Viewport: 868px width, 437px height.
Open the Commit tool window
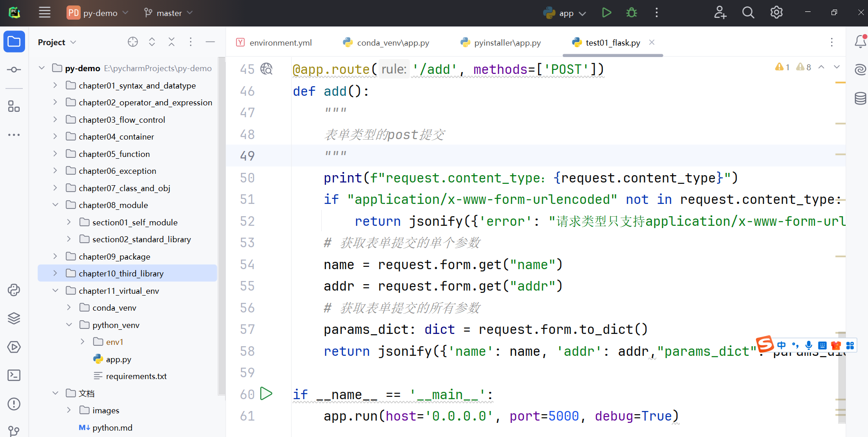pos(14,70)
